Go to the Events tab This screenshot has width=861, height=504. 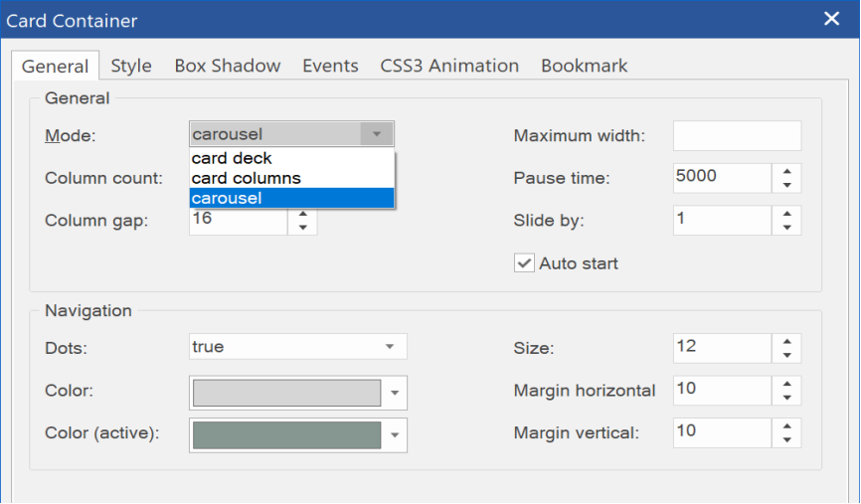pos(330,66)
